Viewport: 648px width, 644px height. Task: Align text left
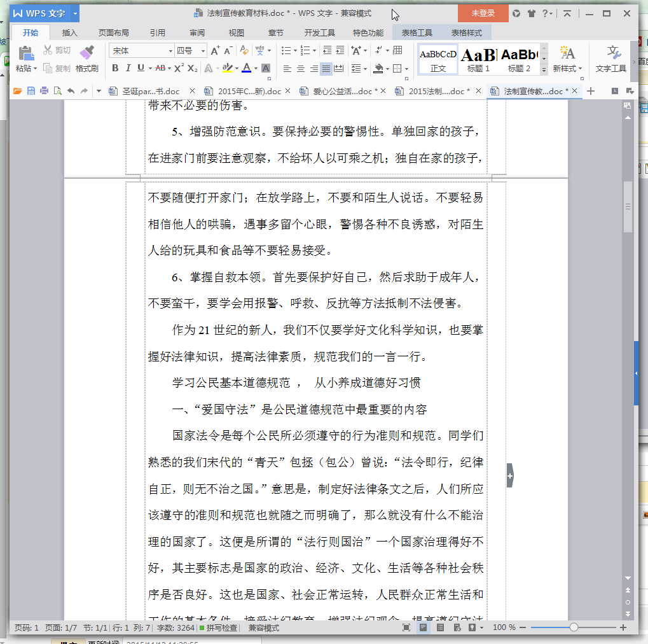coord(287,68)
